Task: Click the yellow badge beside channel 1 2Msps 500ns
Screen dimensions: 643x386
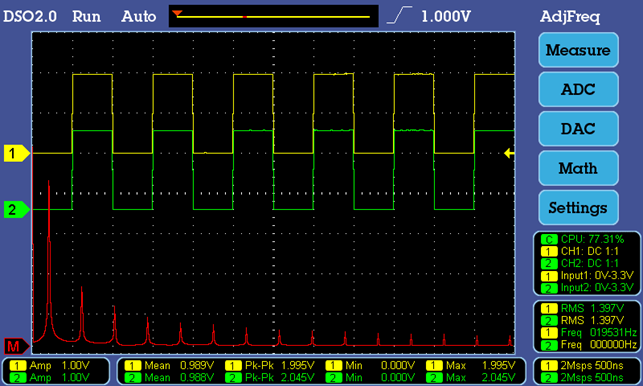Action: 549,366
